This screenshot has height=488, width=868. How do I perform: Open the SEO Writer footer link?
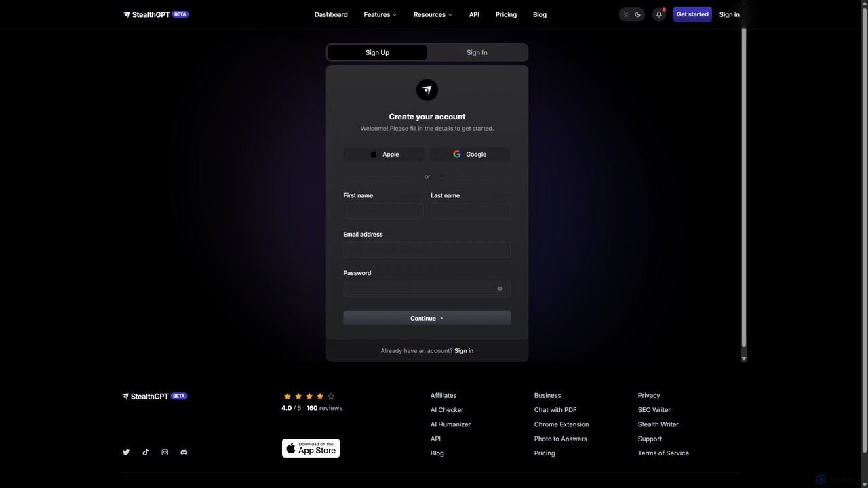pos(654,410)
